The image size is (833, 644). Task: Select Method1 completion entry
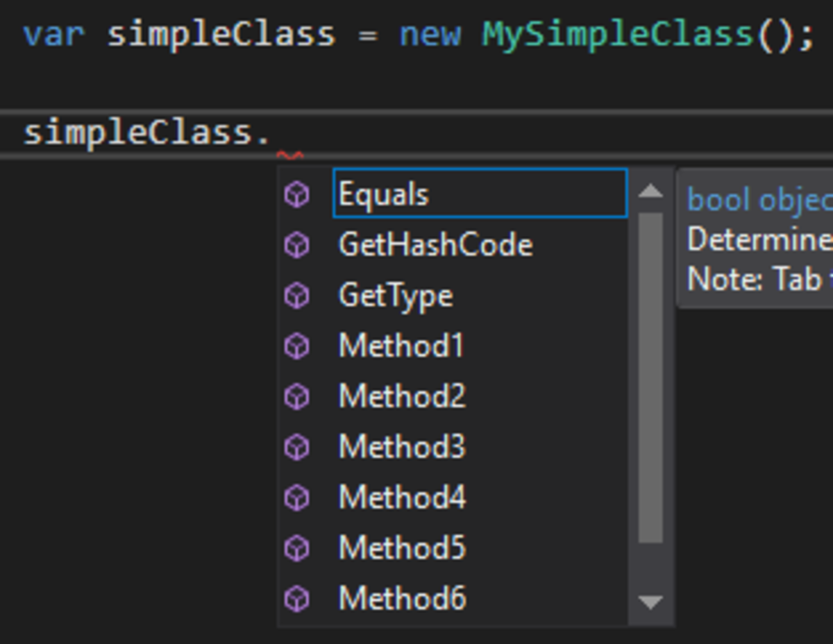pos(401,346)
